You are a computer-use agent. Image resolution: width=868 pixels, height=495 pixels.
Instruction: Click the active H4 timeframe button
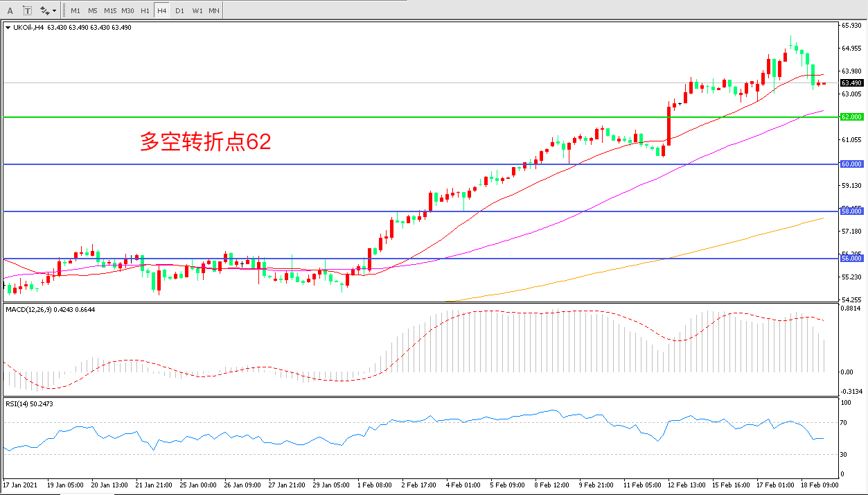click(x=161, y=11)
